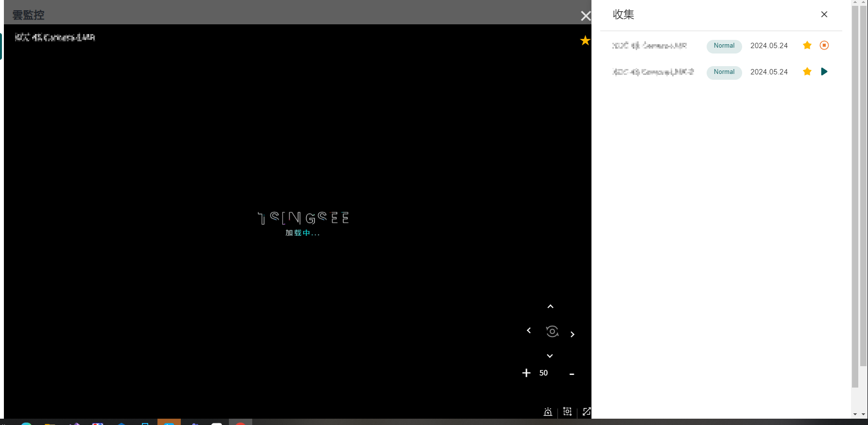Tilt the camera down with the PTZ arrow

click(x=550, y=356)
